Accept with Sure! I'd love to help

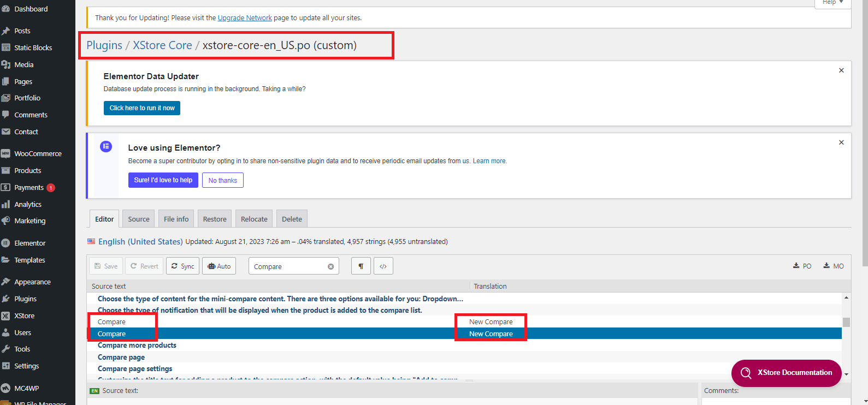point(163,180)
